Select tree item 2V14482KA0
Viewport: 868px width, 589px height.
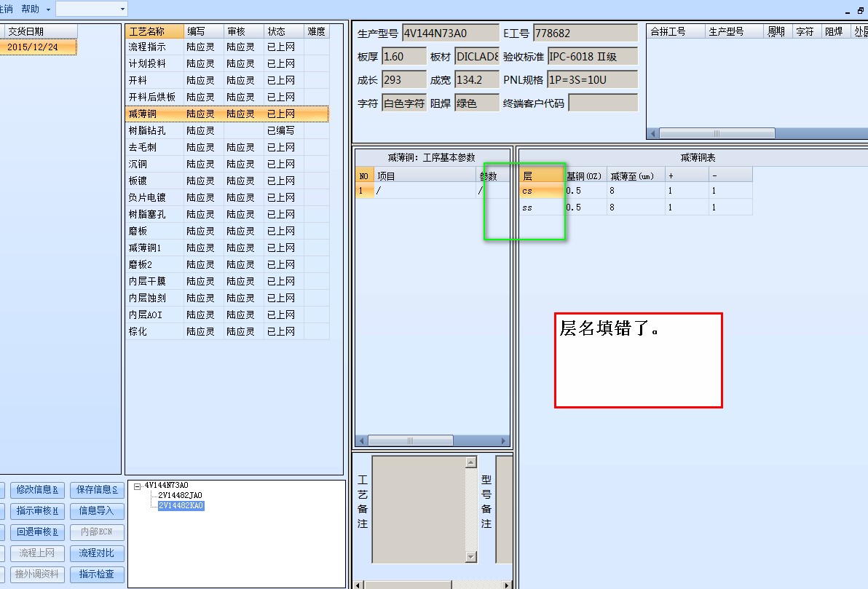coord(181,505)
